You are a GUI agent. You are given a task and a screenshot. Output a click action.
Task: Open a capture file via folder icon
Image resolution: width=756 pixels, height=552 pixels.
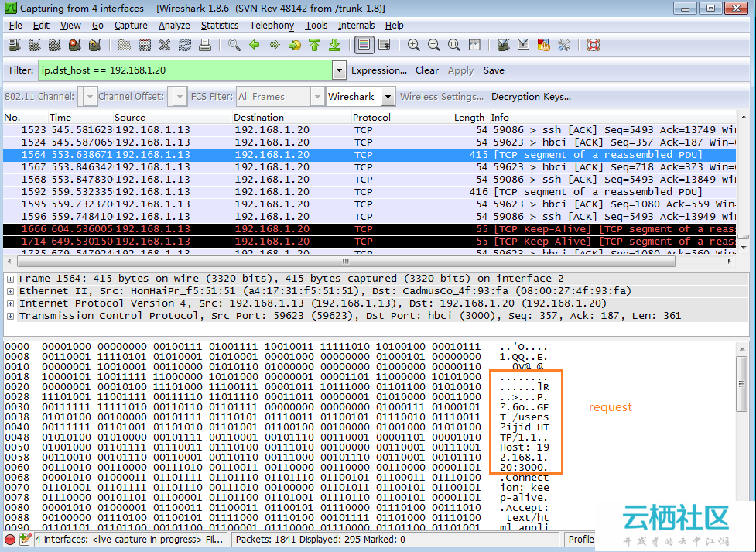[x=125, y=46]
